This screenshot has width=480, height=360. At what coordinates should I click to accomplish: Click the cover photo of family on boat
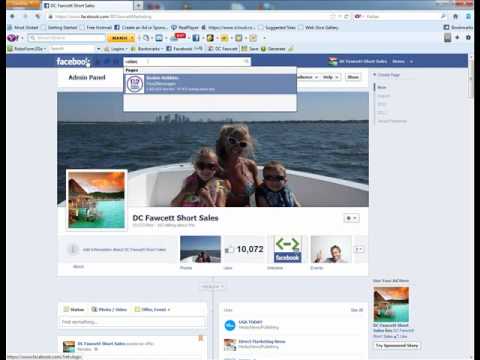pos(213,149)
